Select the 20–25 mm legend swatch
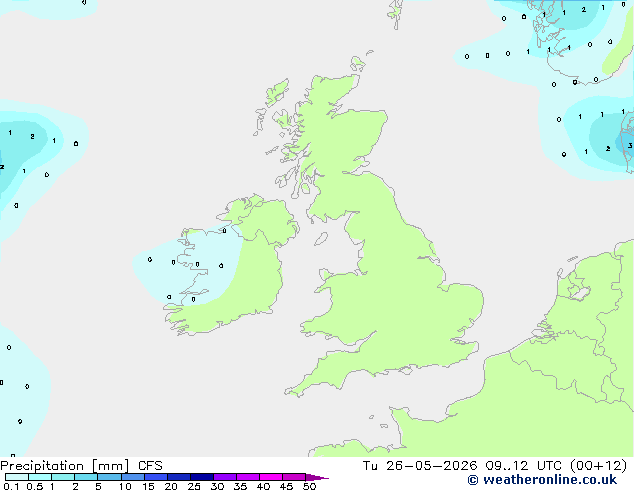 pos(178,477)
